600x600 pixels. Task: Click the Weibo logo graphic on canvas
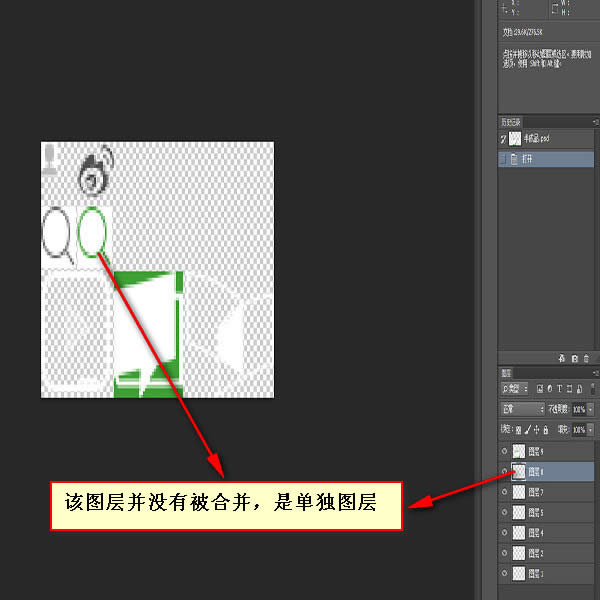[x=96, y=170]
